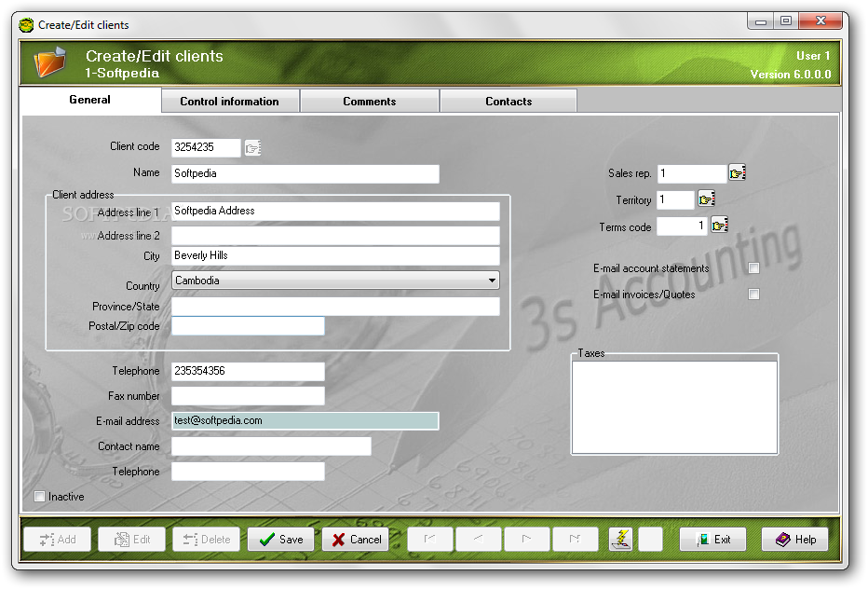Click the Name field containing Softpedia

(305, 173)
